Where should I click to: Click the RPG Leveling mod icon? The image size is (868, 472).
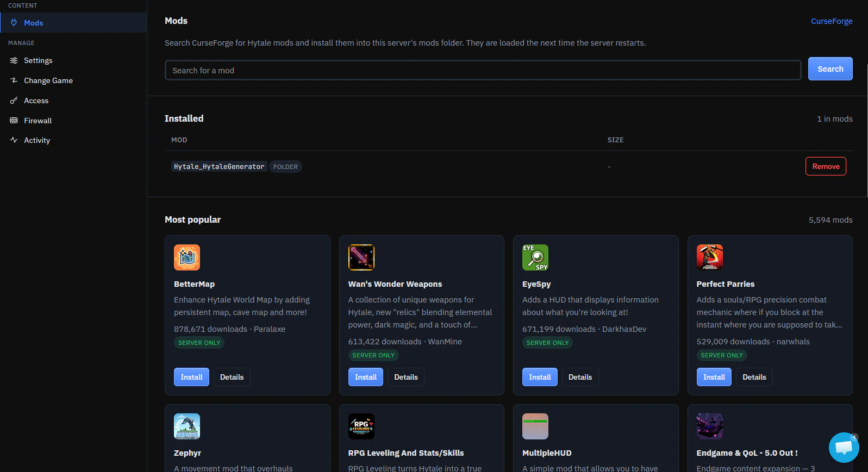coord(361,426)
